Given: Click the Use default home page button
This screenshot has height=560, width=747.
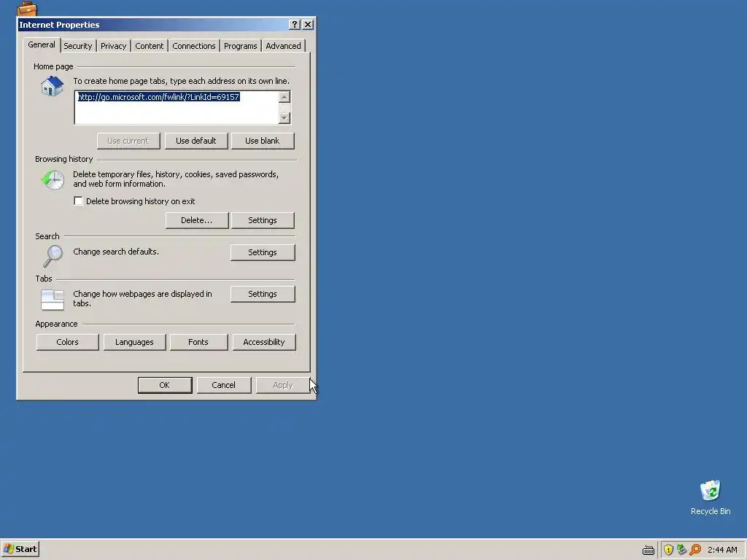Looking at the screenshot, I should point(196,141).
